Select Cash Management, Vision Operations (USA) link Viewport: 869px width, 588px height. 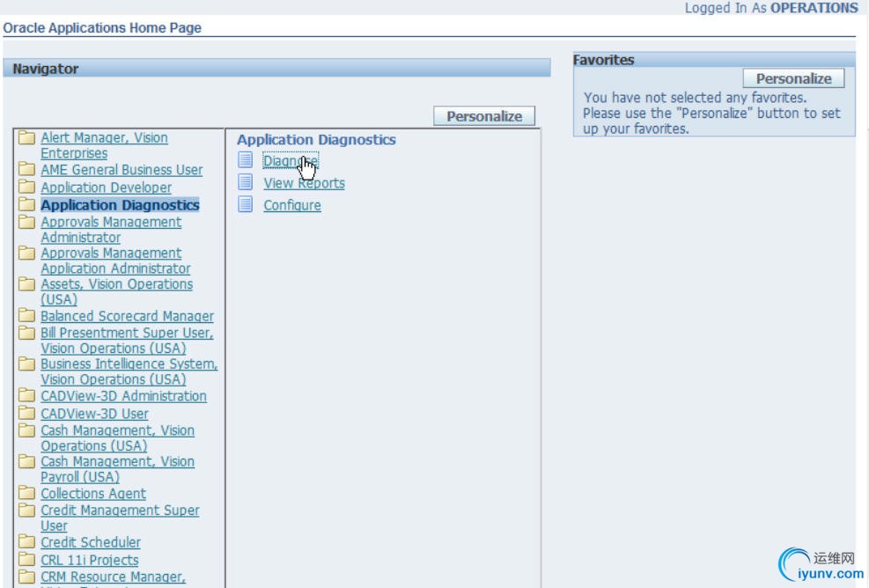pyautogui.click(x=117, y=437)
